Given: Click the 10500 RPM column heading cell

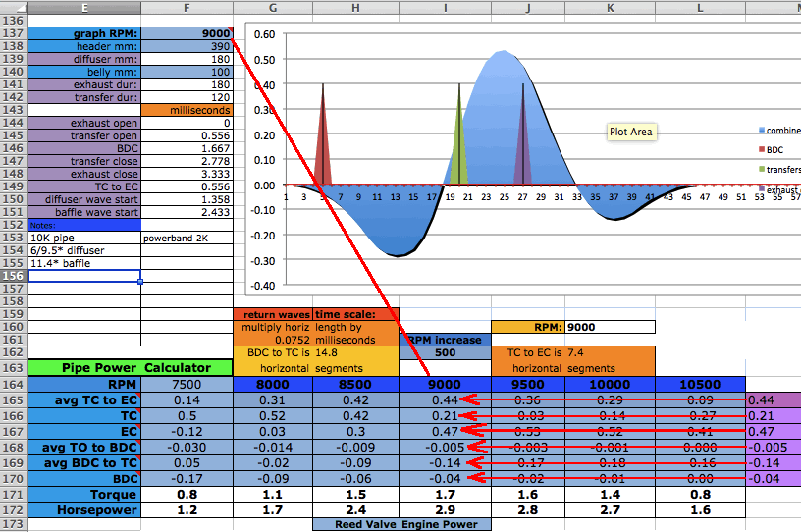Looking at the screenshot, I should (x=700, y=386).
